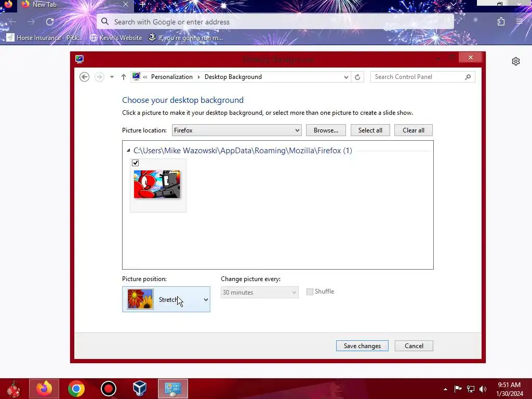Open a new Firefox tab with plus
Viewport: 532px width, 399px height.
143,4
